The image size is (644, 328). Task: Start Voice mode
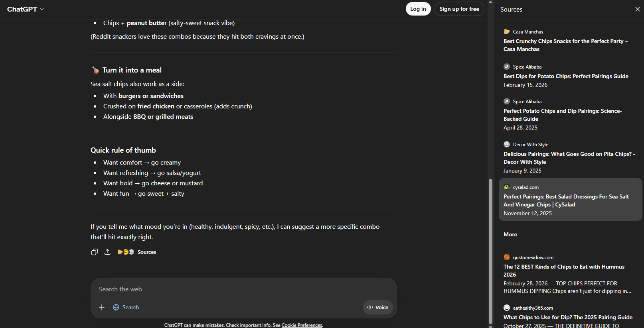[378, 307]
